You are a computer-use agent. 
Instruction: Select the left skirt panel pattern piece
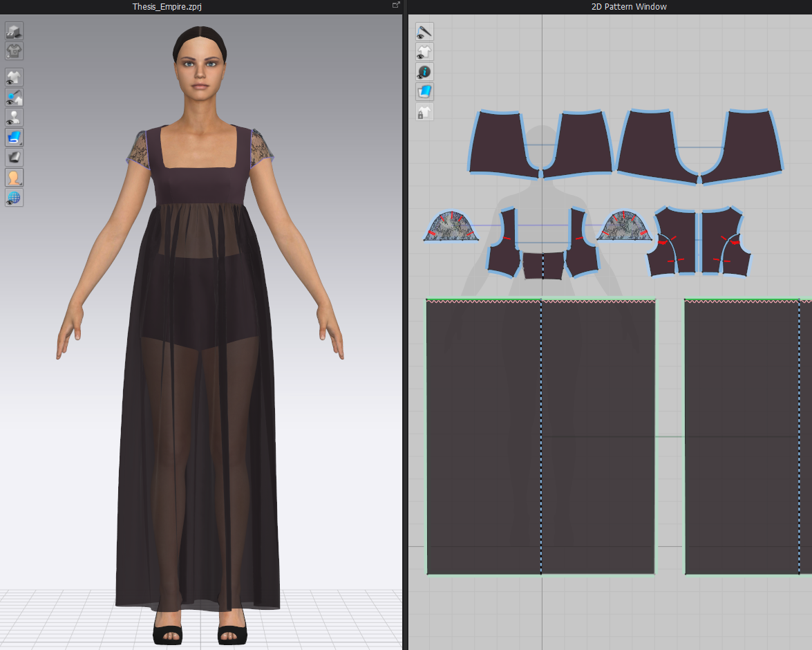484,436
